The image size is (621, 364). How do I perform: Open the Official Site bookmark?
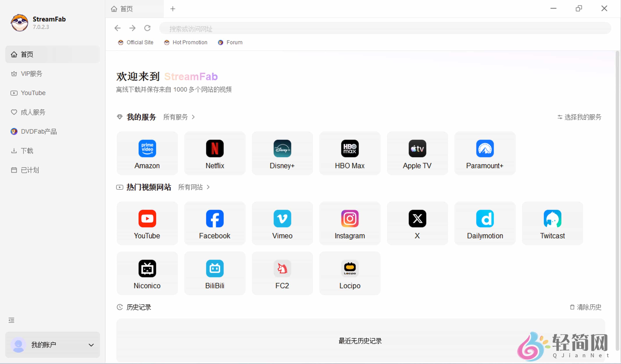(136, 42)
